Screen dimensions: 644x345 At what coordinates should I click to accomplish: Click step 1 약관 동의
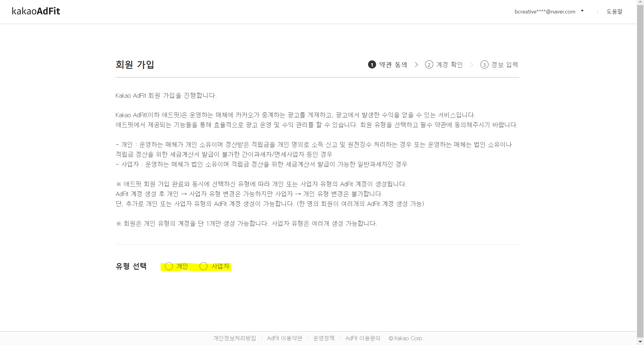pyautogui.click(x=387, y=65)
